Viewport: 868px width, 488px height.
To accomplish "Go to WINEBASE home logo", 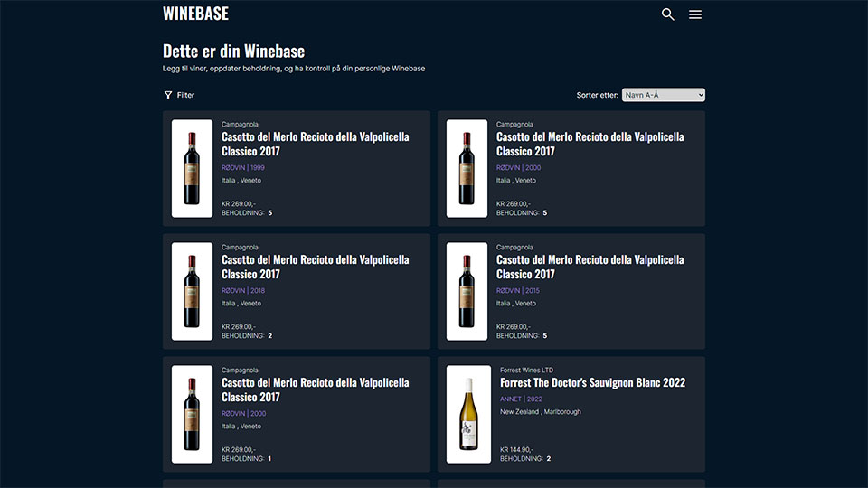I will pos(195,14).
